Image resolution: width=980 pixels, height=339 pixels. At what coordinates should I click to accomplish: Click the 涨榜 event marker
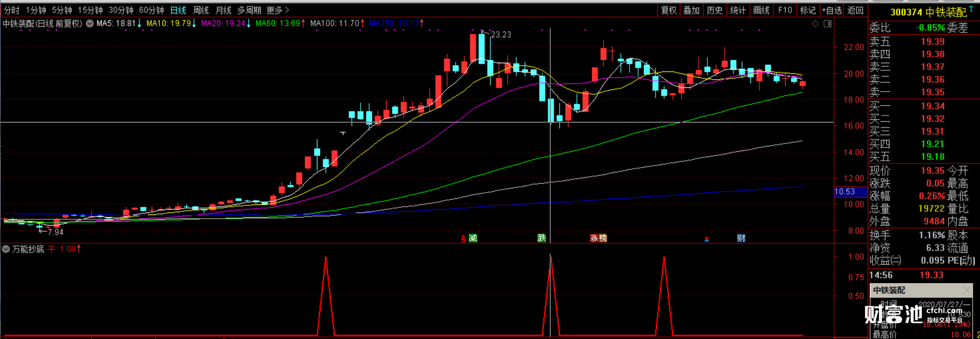599,238
